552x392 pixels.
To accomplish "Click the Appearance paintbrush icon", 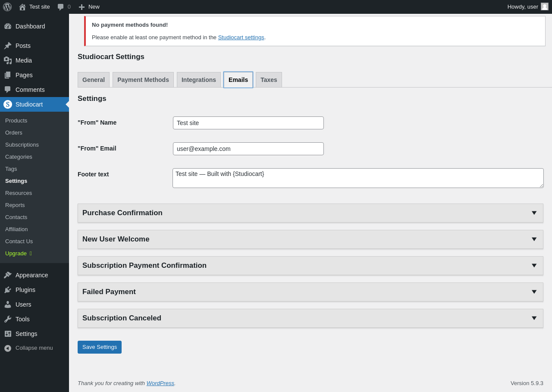I will [x=8, y=275].
